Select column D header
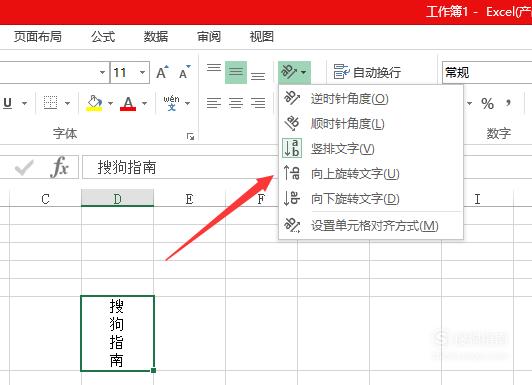The height and width of the screenshot is (385, 532). click(117, 198)
